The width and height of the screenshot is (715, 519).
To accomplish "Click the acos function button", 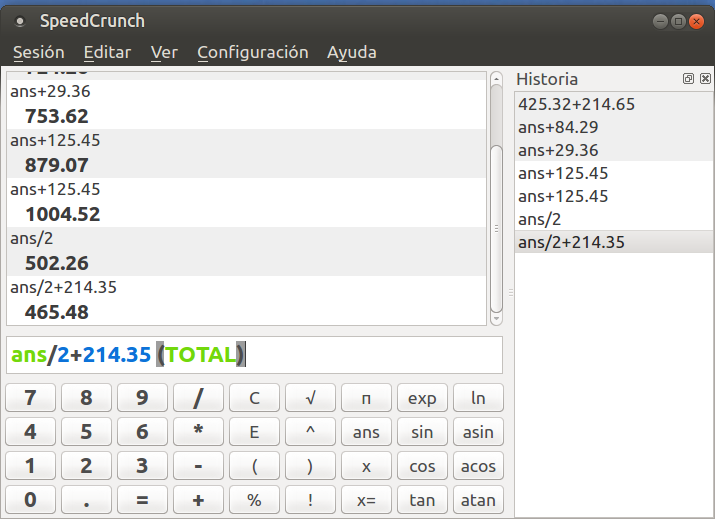I will tap(478, 466).
